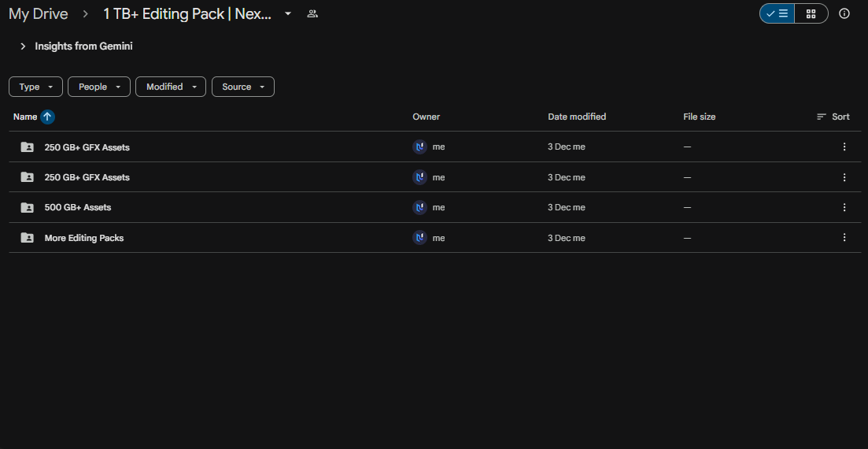The width and height of the screenshot is (868, 449).
Task: Switch to list layout view
Action: coord(778,13)
